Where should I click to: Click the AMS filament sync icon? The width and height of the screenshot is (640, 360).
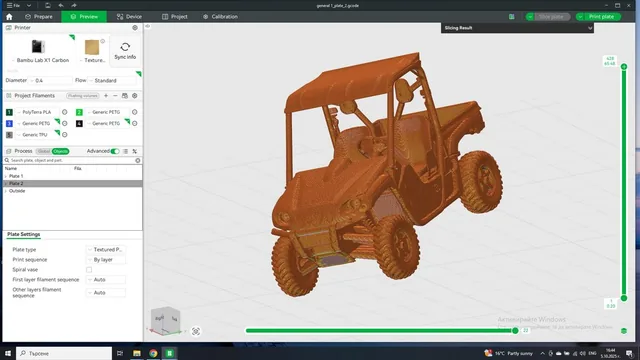(x=125, y=96)
